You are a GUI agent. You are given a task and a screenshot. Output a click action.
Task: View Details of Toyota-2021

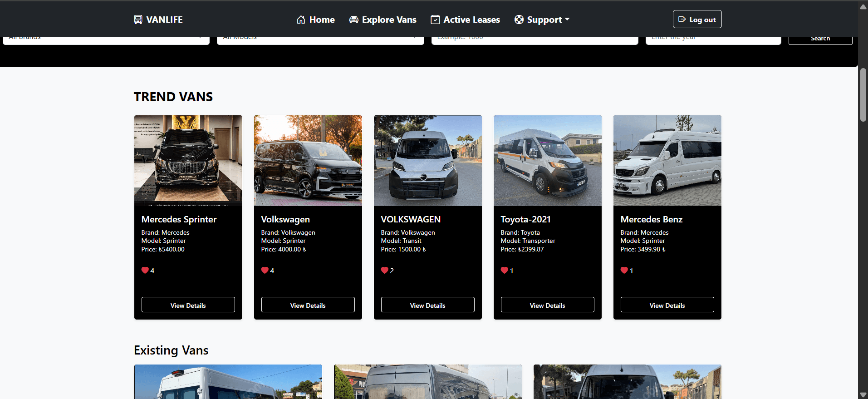(x=548, y=305)
